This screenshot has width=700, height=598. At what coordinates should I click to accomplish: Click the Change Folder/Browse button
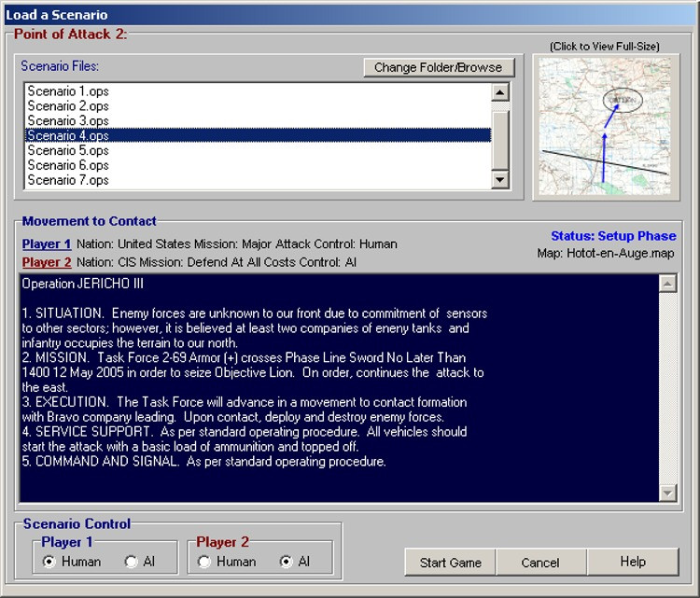pos(438,67)
